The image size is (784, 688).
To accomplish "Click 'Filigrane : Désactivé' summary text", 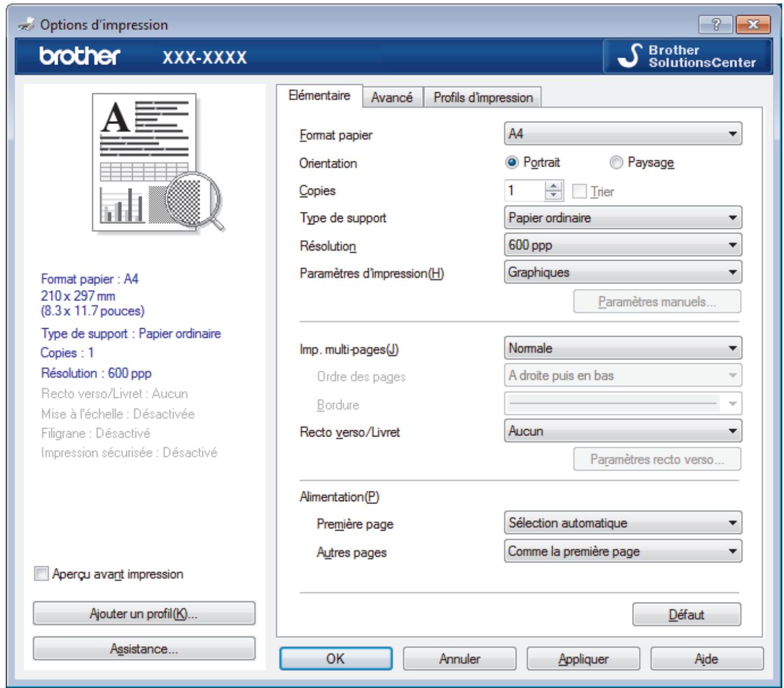I will click(x=95, y=433).
